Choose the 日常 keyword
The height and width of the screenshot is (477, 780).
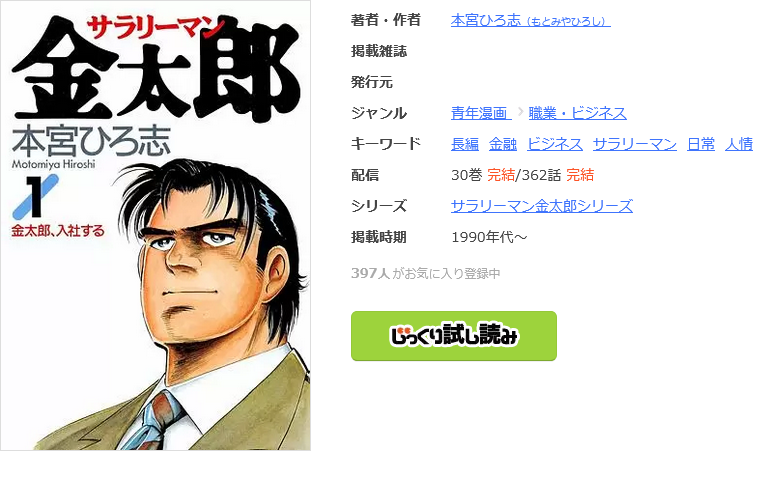[x=700, y=144]
